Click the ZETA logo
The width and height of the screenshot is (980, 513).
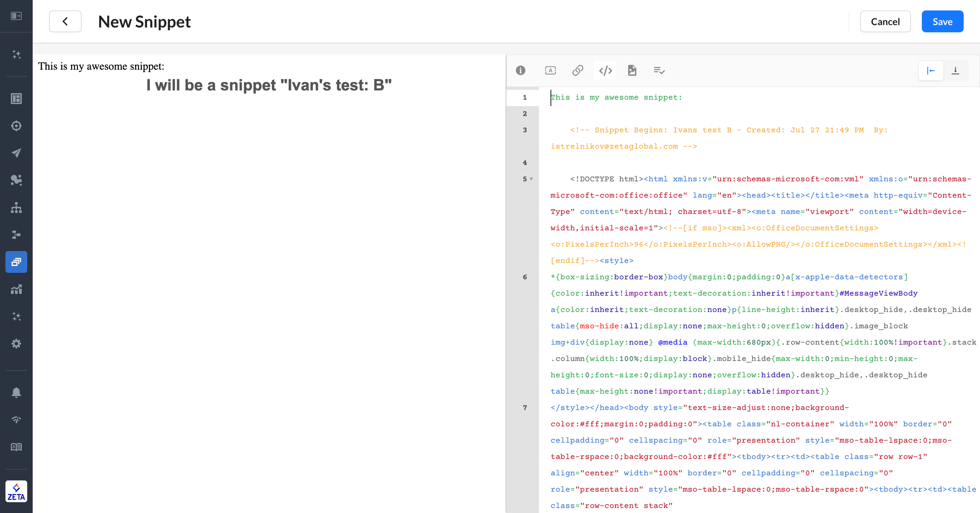pos(16,491)
